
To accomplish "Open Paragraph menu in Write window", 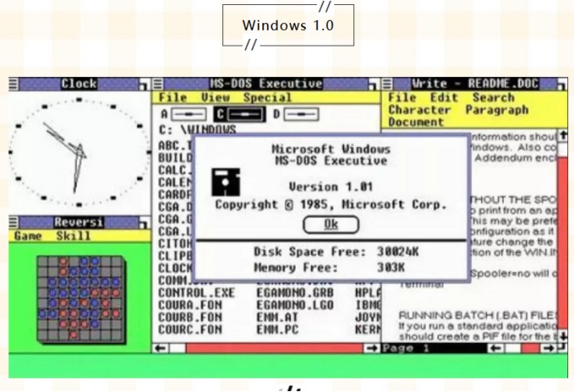I will (x=497, y=109).
